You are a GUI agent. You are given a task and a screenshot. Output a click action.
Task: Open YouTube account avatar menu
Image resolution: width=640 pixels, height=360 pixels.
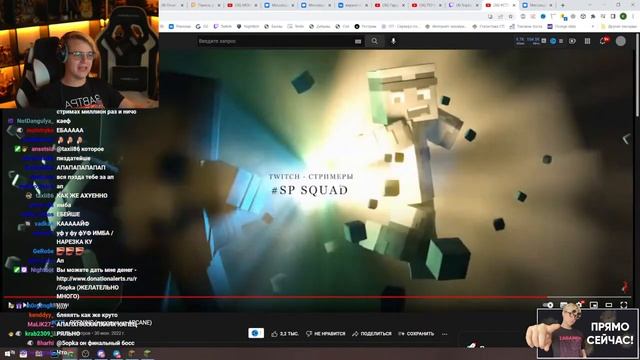point(620,41)
